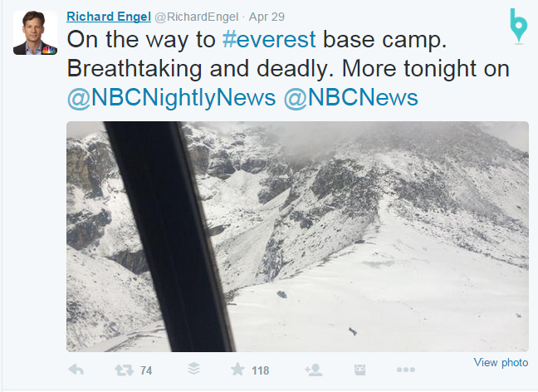Image resolution: width=538 pixels, height=392 pixels.
Task: Click the follow user icon
Action: (313, 370)
